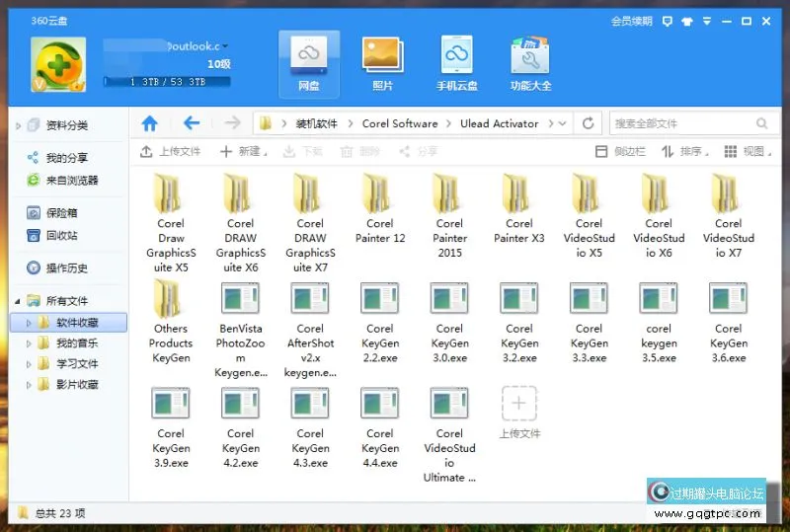Select the Corel Painter 12 folder

(380, 208)
